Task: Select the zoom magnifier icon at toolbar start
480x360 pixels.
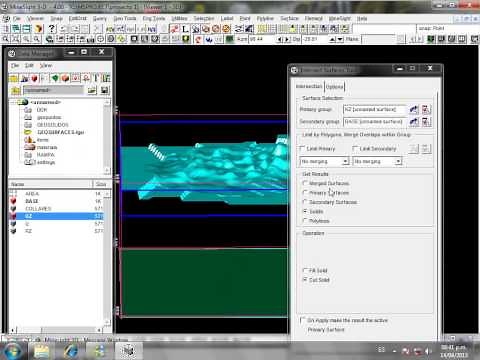Action: (5, 39)
